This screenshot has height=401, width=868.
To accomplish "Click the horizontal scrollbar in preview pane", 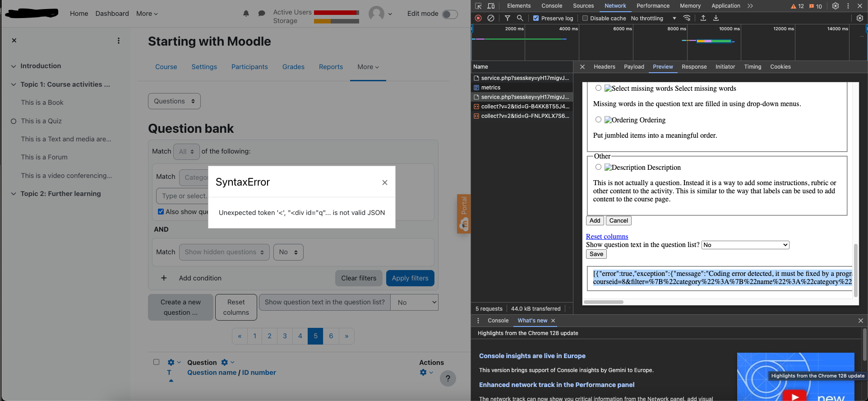I will pos(604,302).
